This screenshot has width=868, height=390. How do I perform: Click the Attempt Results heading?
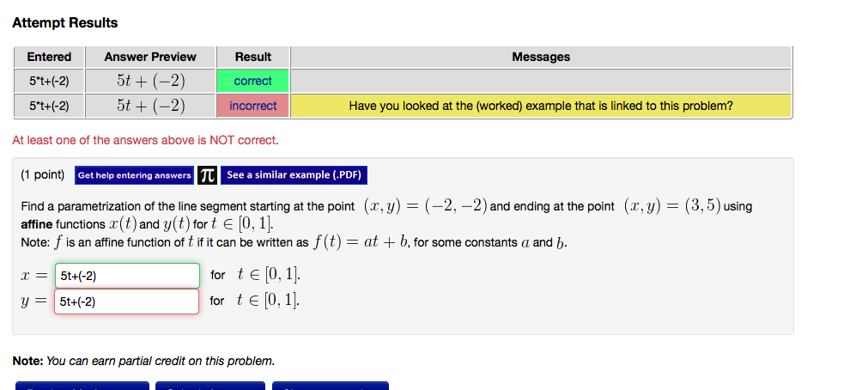pos(64,22)
